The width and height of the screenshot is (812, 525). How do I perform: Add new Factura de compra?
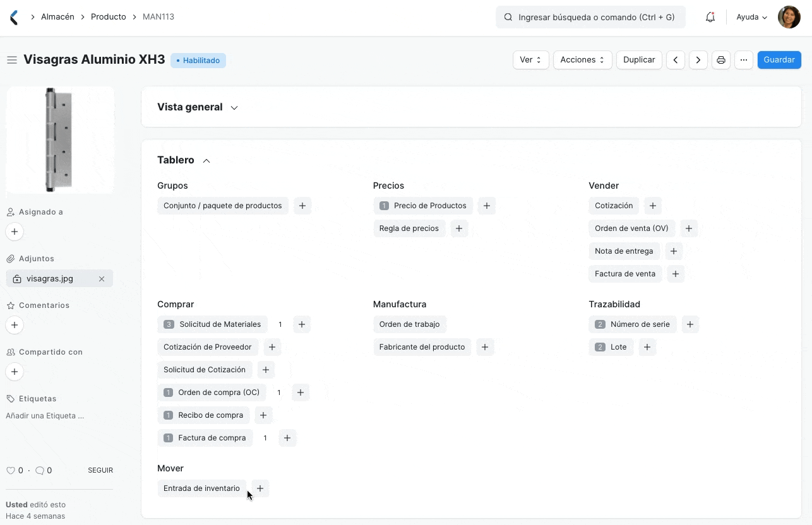tap(287, 438)
